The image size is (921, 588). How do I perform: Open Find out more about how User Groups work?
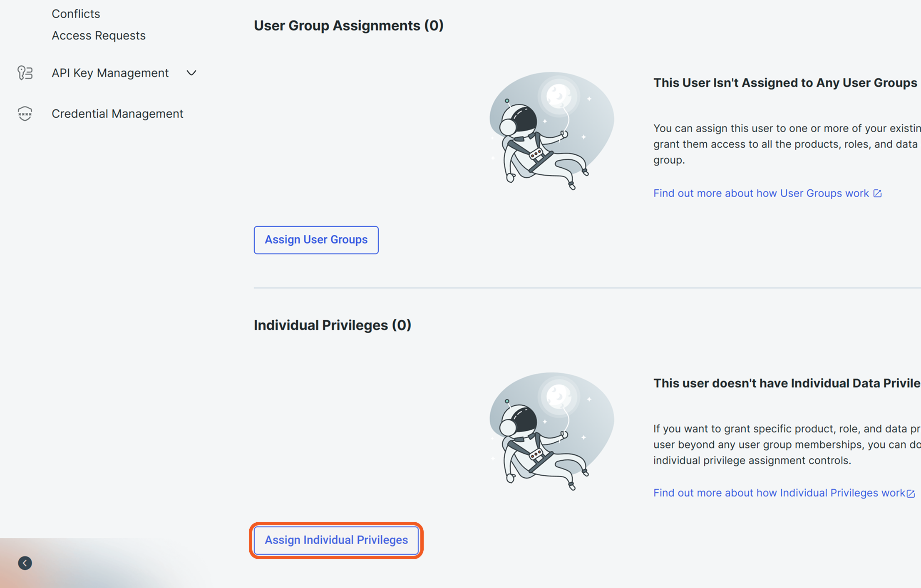[x=761, y=193]
